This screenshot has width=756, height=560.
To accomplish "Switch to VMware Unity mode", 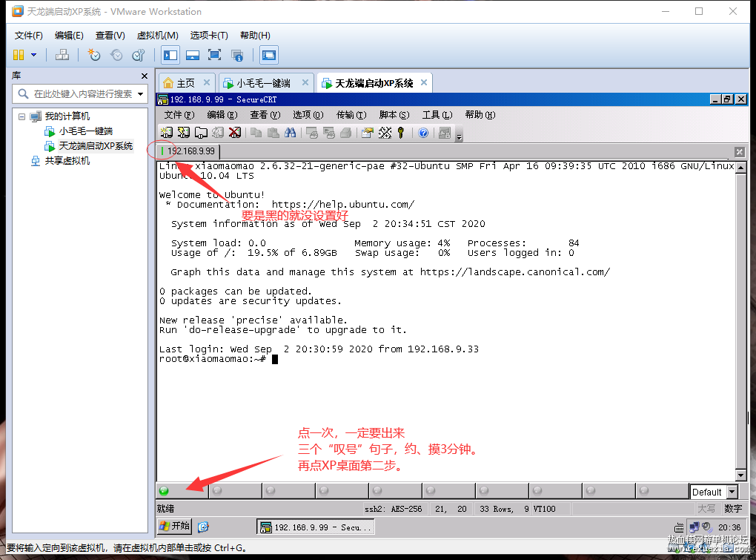I will [x=236, y=55].
